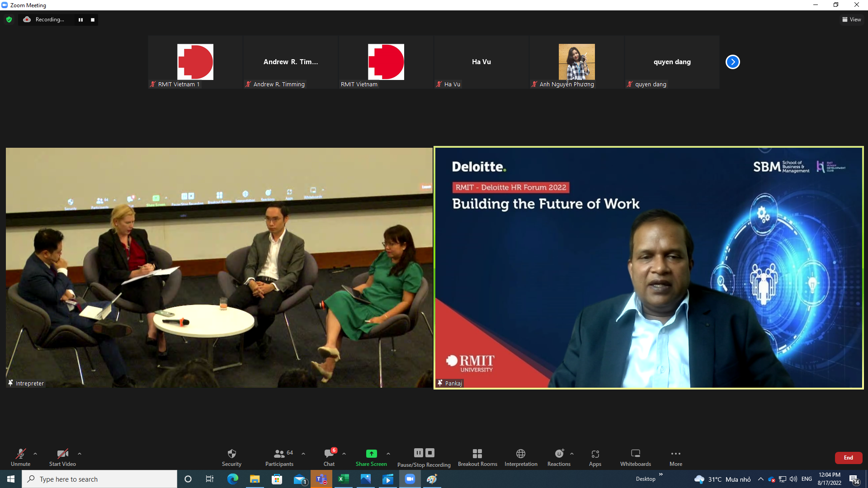The width and height of the screenshot is (868, 488).
Task: Select the quyen dang participant tile
Action: coord(672,62)
